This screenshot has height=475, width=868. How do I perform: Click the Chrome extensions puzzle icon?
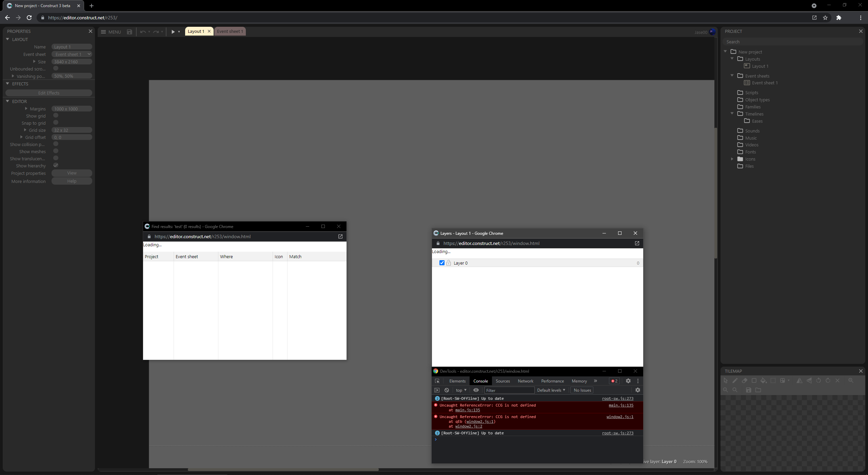pos(839,18)
